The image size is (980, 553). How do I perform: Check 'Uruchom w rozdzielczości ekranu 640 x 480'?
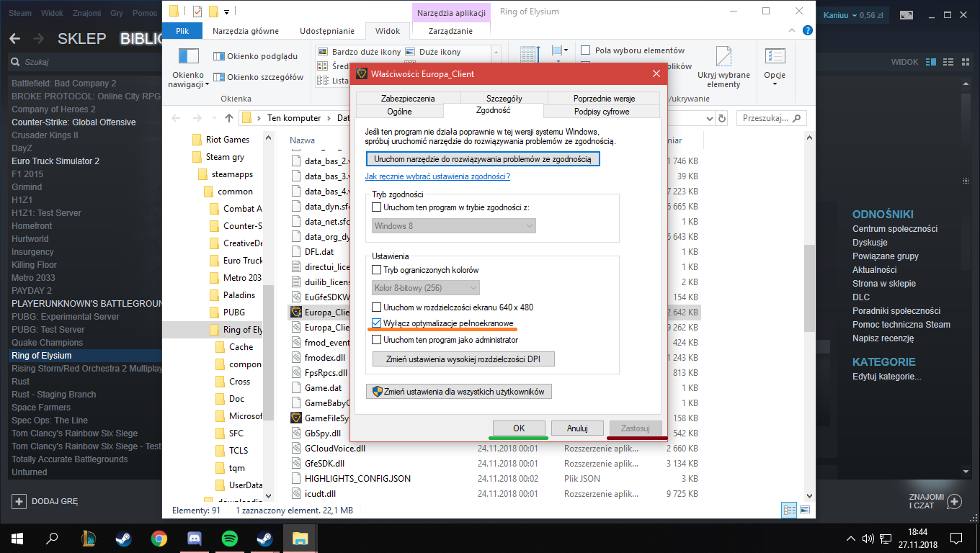pyautogui.click(x=377, y=307)
